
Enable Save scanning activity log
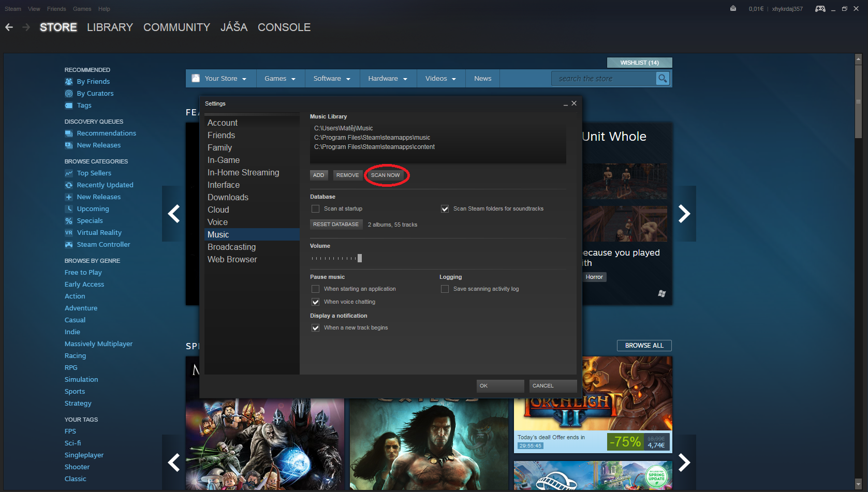click(x=445, y=289)
